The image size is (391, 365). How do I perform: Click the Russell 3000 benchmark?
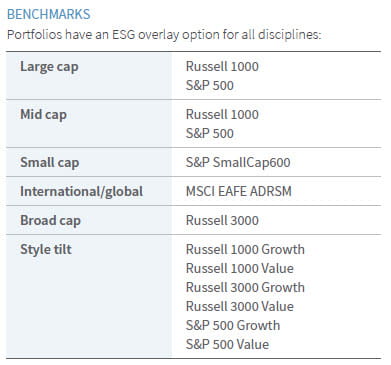[x=222, y=220]
